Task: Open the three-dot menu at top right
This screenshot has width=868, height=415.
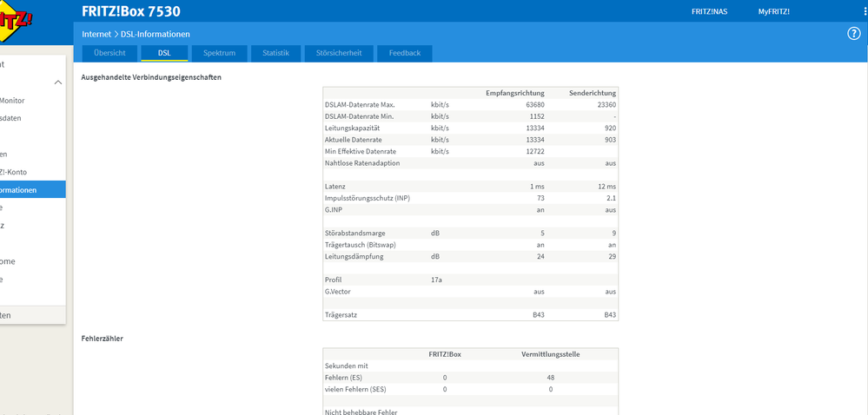Action: click(865, 11)
